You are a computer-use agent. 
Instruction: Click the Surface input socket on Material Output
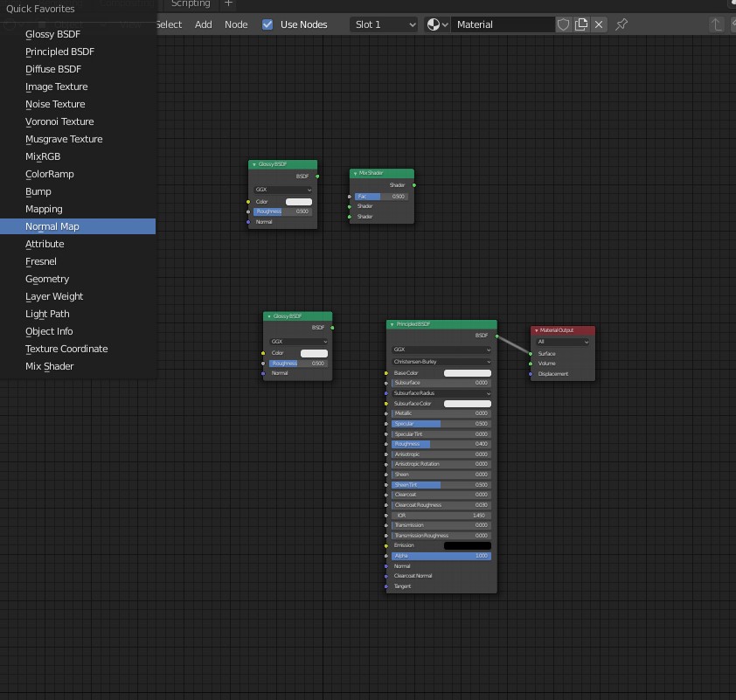click(531, 354)
